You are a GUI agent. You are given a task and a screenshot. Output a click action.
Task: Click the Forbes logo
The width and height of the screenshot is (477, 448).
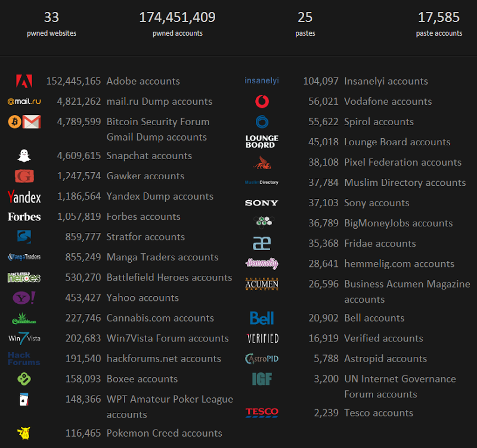24,217
